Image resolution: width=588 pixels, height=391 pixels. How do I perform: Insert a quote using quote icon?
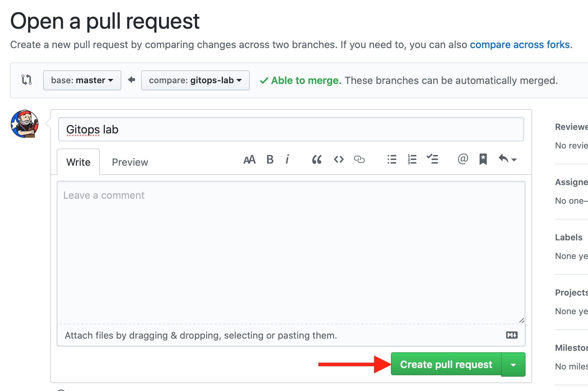pos(317,160)
